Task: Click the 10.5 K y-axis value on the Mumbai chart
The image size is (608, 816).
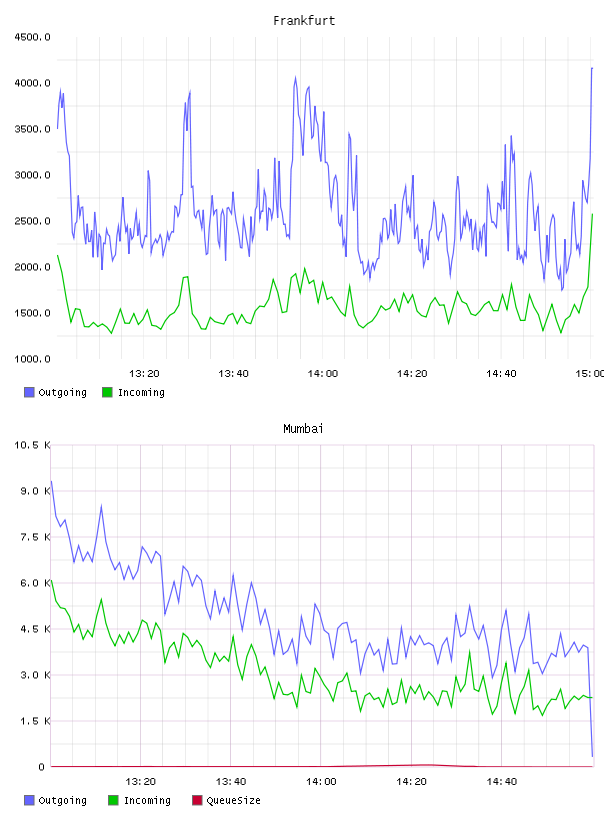Action: [32, 445]
